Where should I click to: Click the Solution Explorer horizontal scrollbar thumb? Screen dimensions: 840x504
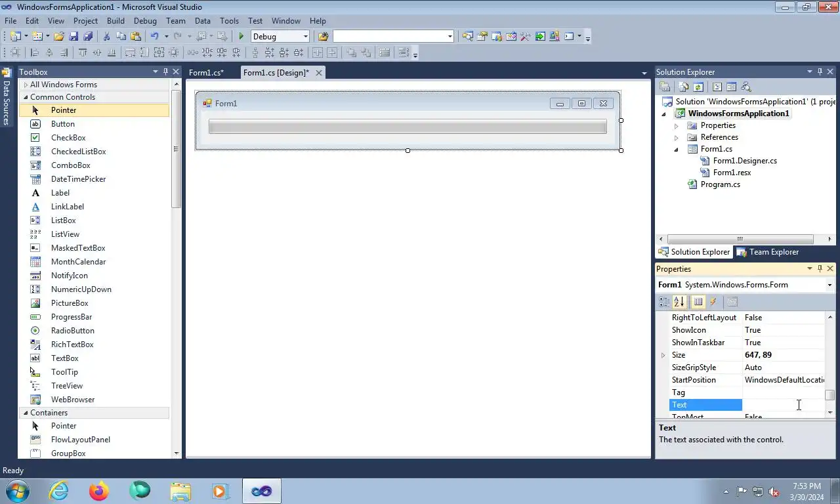click(740, 239)
